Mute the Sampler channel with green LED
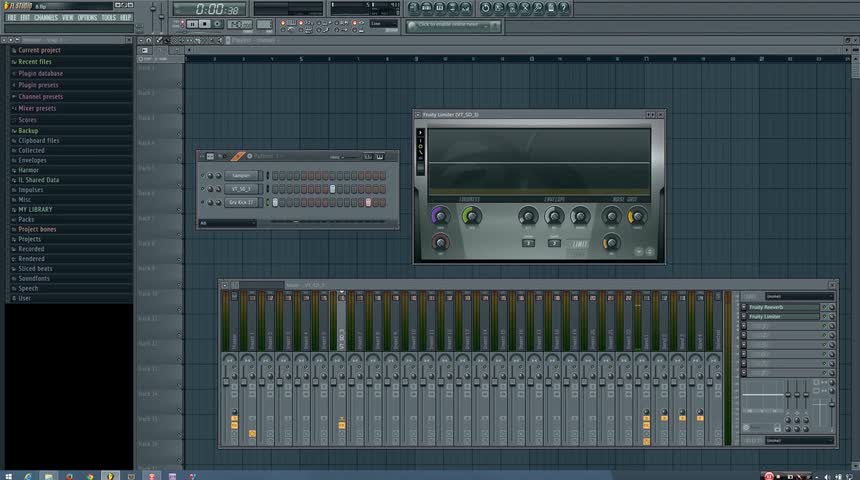The image size is (860, 480). tap(203, 175)
